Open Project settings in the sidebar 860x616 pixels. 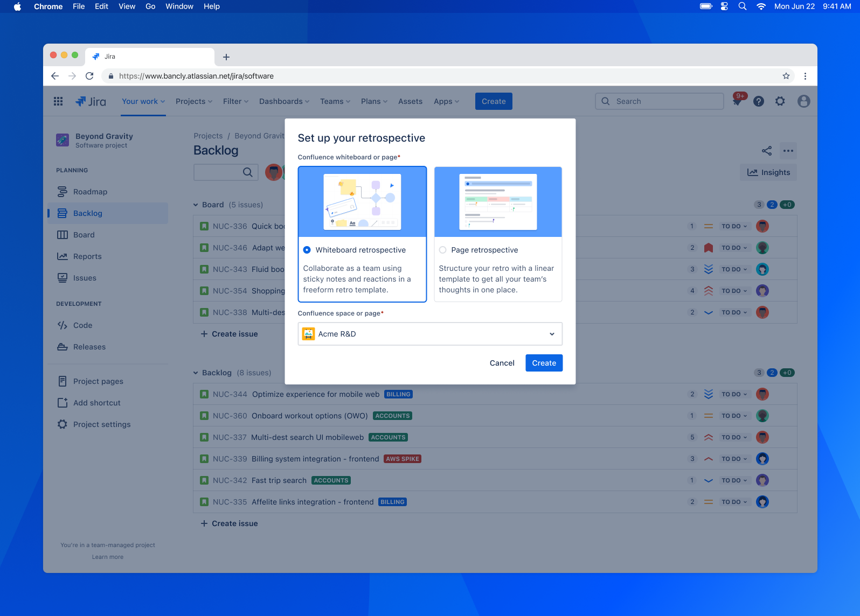(x=108, y=424)
